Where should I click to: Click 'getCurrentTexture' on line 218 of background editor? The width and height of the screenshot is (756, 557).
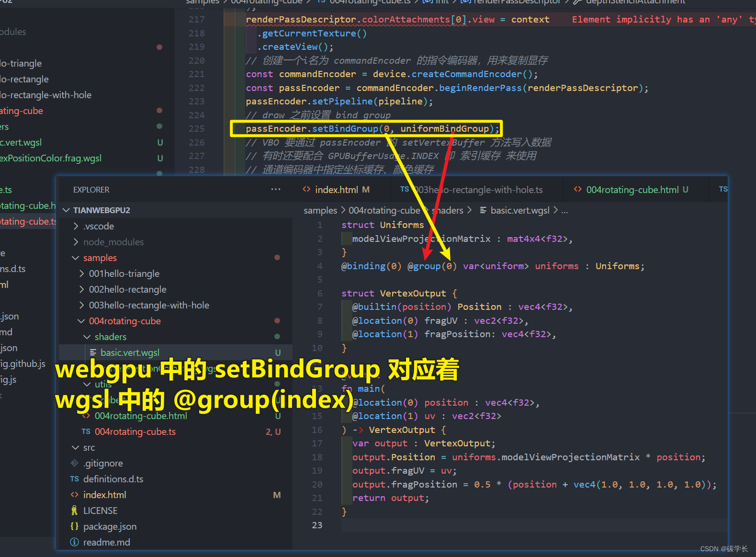(x=309, y=34)
